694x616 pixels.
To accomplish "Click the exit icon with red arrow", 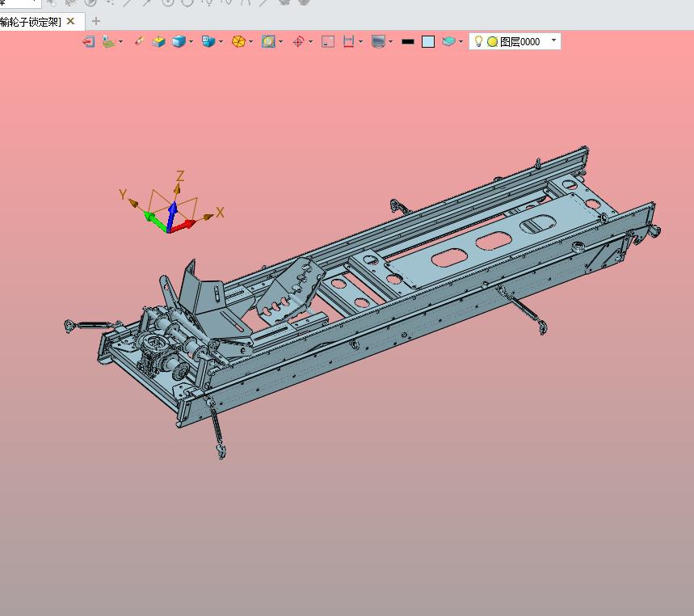I will [x=89, y=41].
